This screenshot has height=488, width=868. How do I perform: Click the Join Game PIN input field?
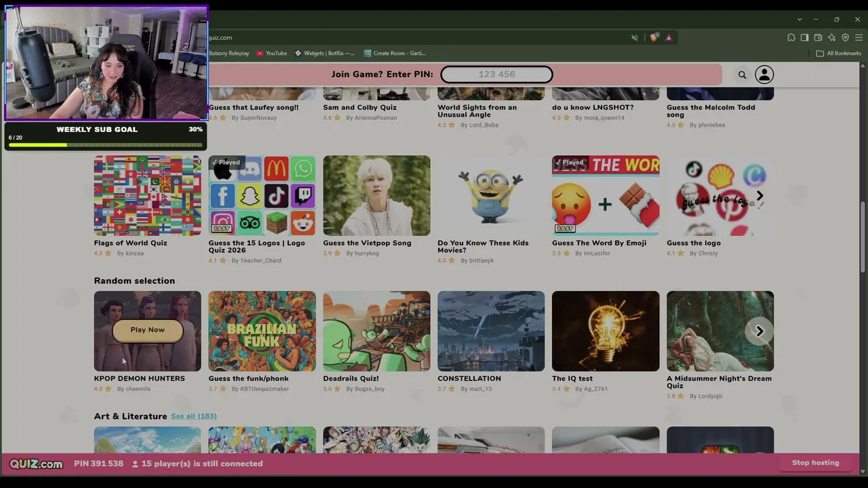(496, 74)
